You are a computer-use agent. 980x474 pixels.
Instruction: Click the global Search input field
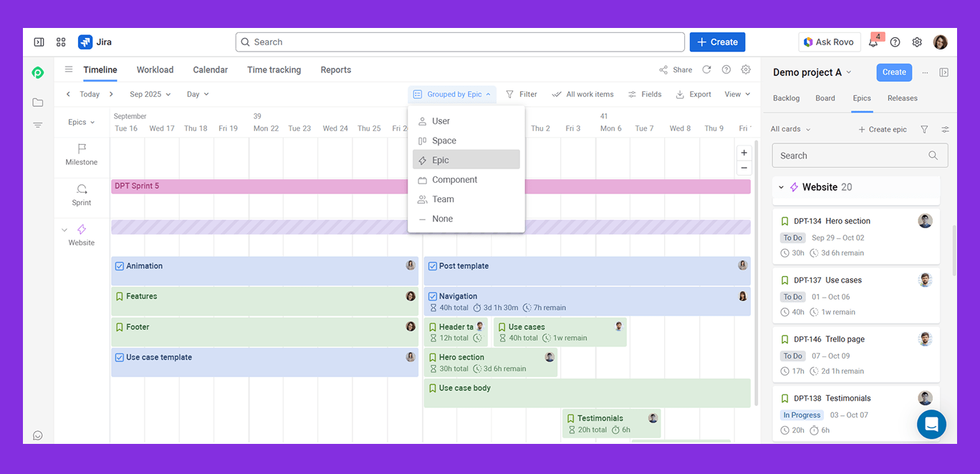(458, 42)
